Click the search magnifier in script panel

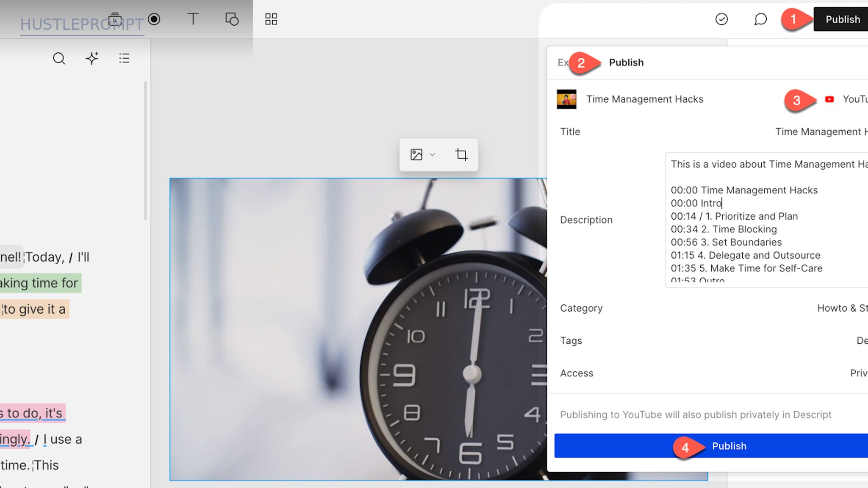[59, 58]
